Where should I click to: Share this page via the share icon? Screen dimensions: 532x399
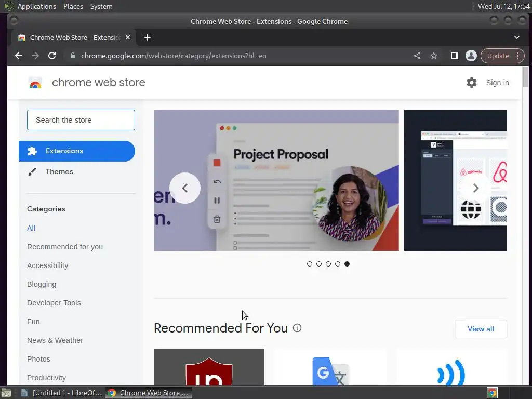tap(417, 56)
